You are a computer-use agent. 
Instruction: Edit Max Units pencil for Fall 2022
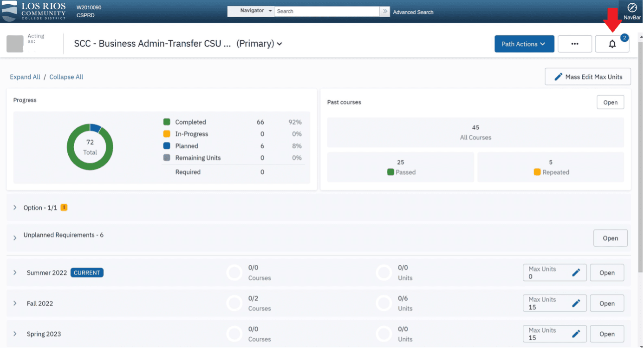pyautogui.click(x=576, y=303)
